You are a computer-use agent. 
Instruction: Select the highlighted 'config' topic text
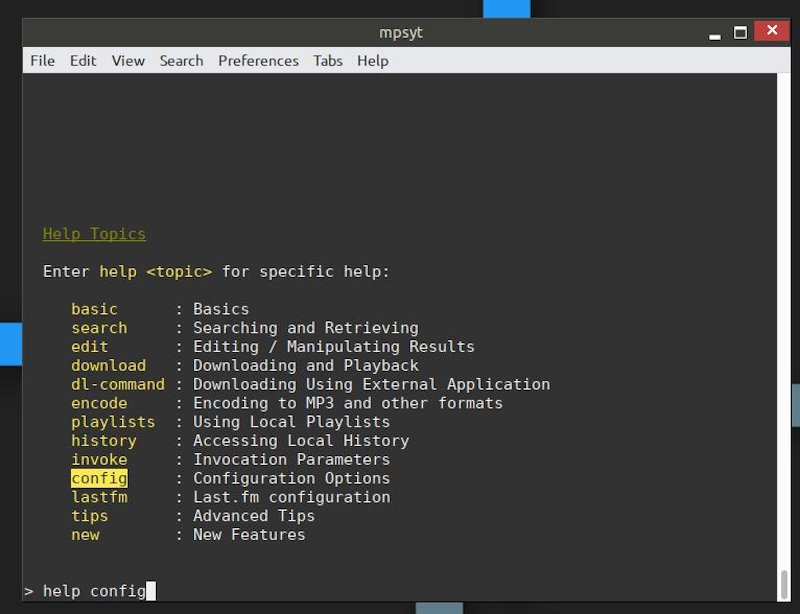tap(99, 478)
